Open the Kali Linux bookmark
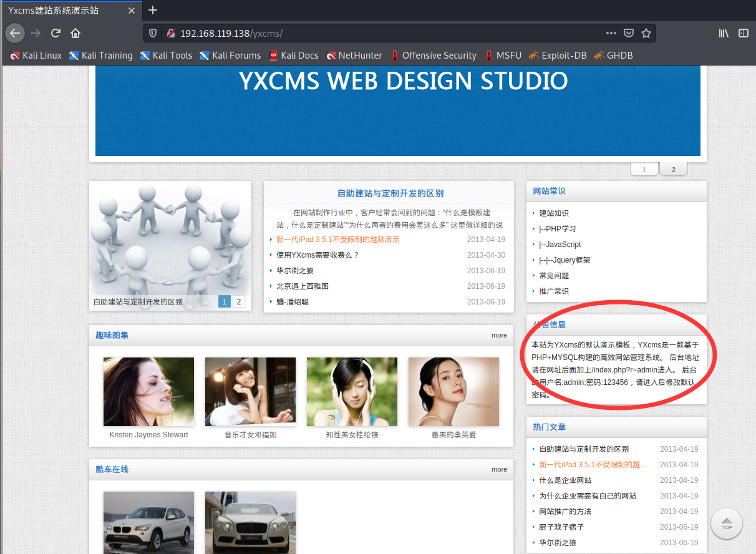The image size is (756, 554). 36,56
